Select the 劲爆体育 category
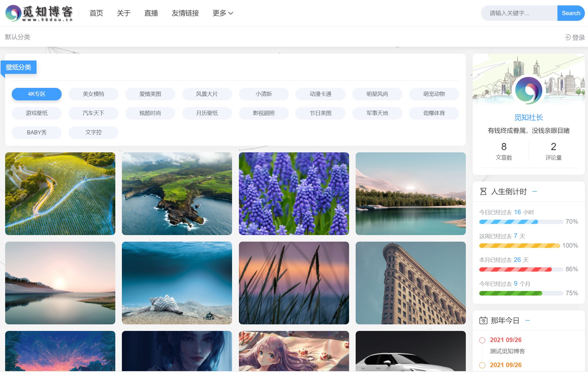 (434, 113)
